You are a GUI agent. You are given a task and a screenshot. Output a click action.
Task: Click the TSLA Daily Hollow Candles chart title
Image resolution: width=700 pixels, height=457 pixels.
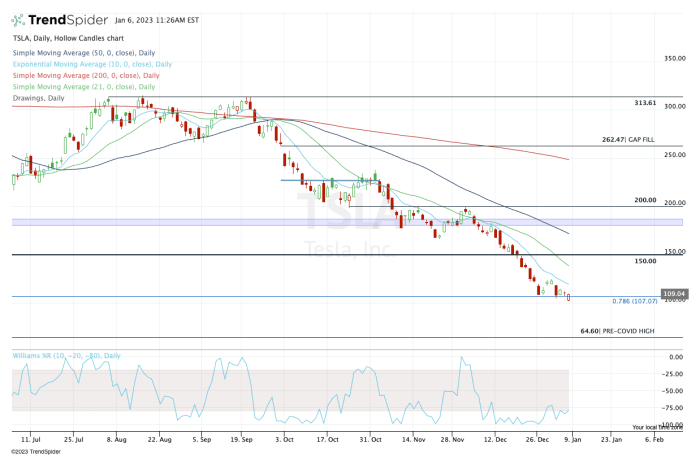click(66, 41)
